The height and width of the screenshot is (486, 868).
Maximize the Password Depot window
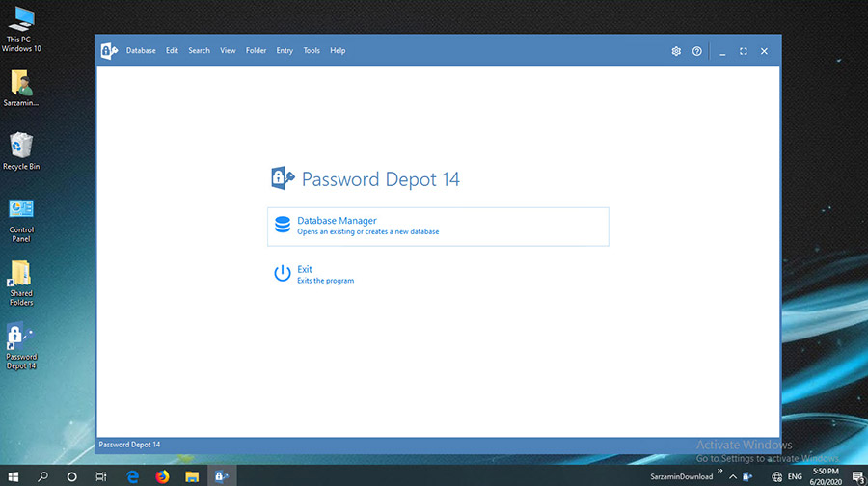pyautogui.click(x=744, y=51)
